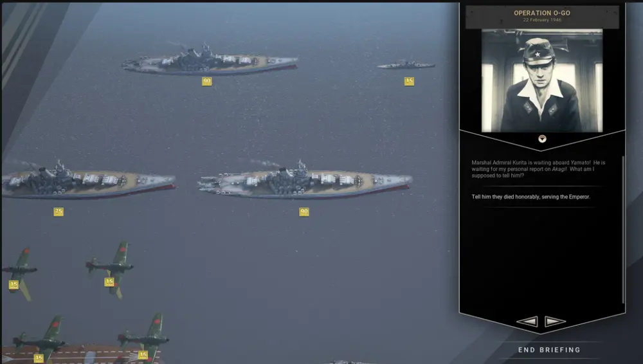This screenshot has height=364, width=643.
Task: Choose reply 'Tell him they died honorably'
Action: [530, 197]
